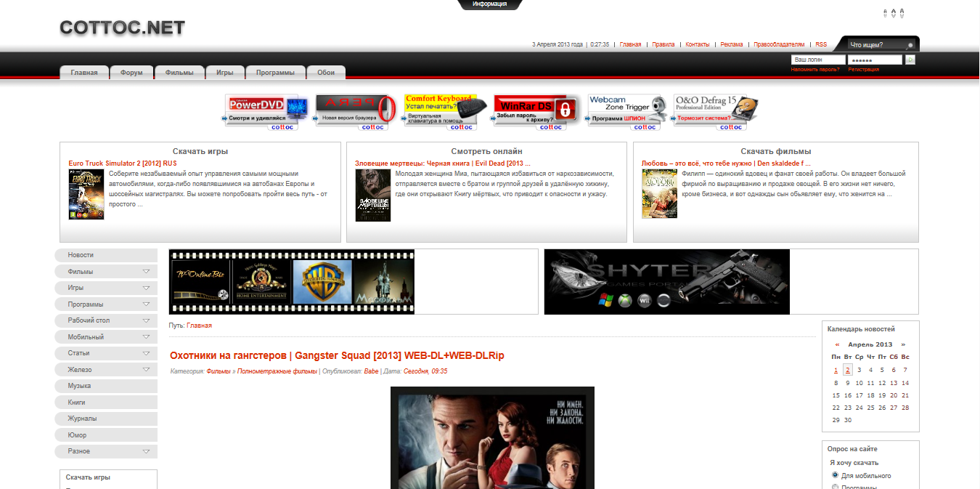Open the Den skaldede frisør poster thumbnail
Viewport: 980px width, 489px height.
coord(659,193)
